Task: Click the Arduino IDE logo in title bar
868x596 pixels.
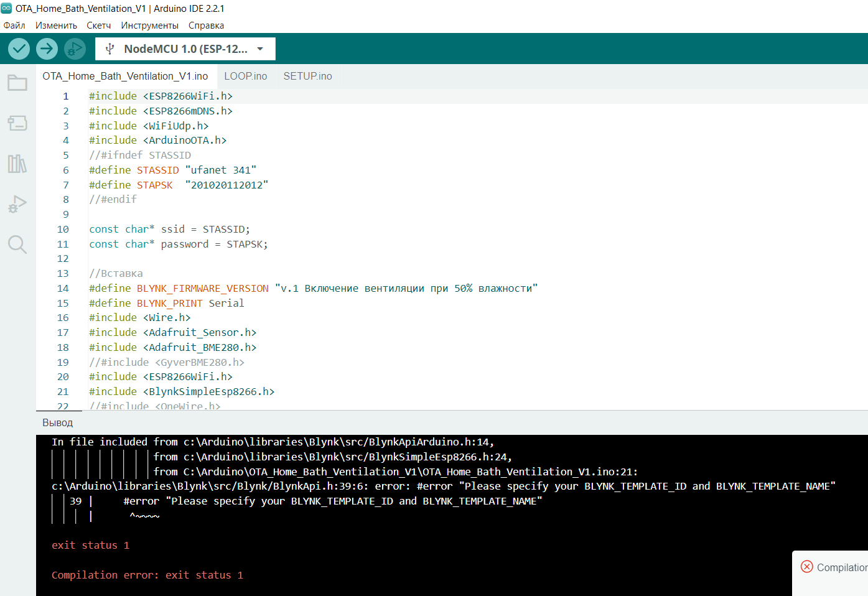Action: point(7,8)
